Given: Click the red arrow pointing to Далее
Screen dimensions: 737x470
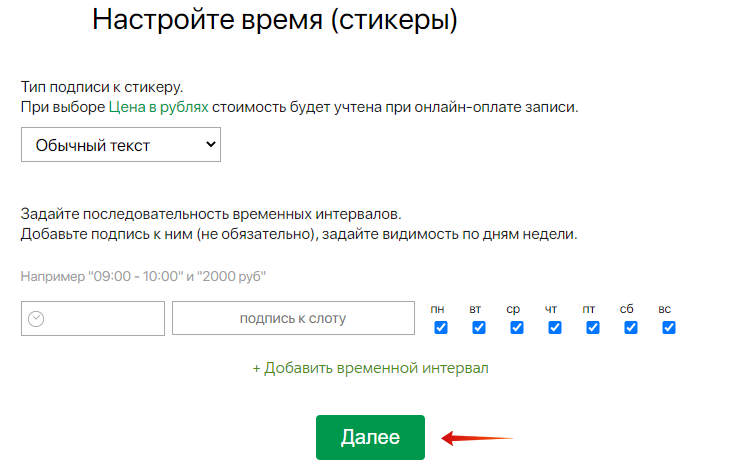Looking at the screenshot, I should 477,439.
